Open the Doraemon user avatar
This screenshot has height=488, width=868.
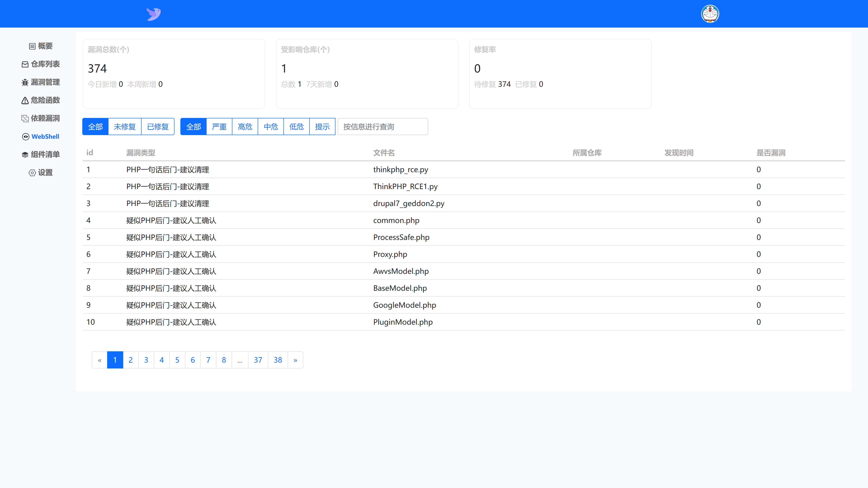tap(710, 14)
